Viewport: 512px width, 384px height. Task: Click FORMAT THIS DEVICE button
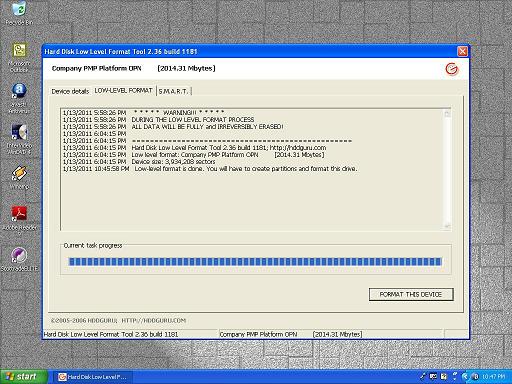click(x=411, y=295)
